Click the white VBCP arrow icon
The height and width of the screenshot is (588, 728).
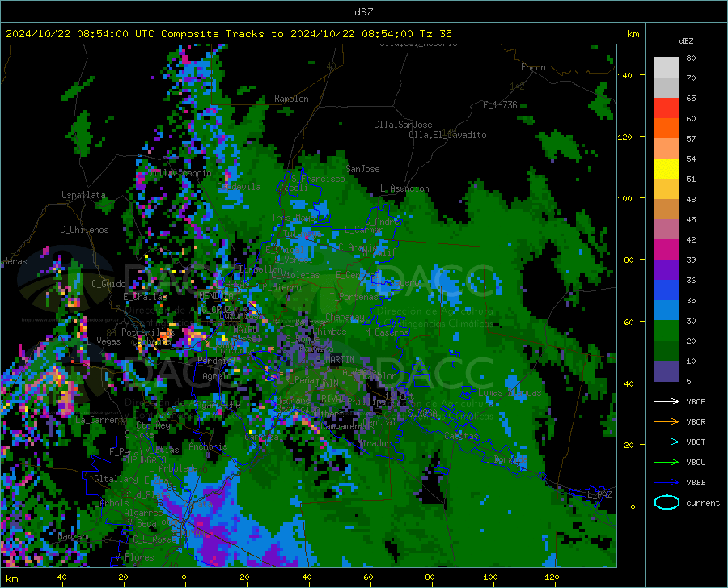click(x=667, y=401)
